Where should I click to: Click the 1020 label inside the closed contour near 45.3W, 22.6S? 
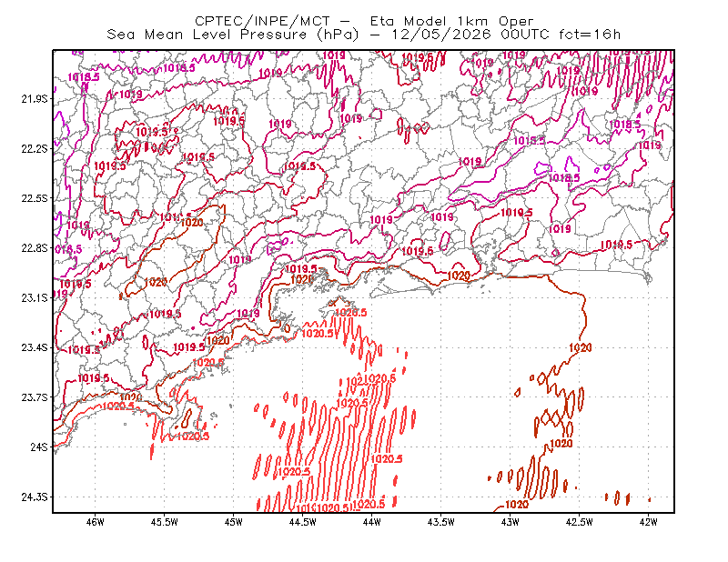click(x=192, y=223)
